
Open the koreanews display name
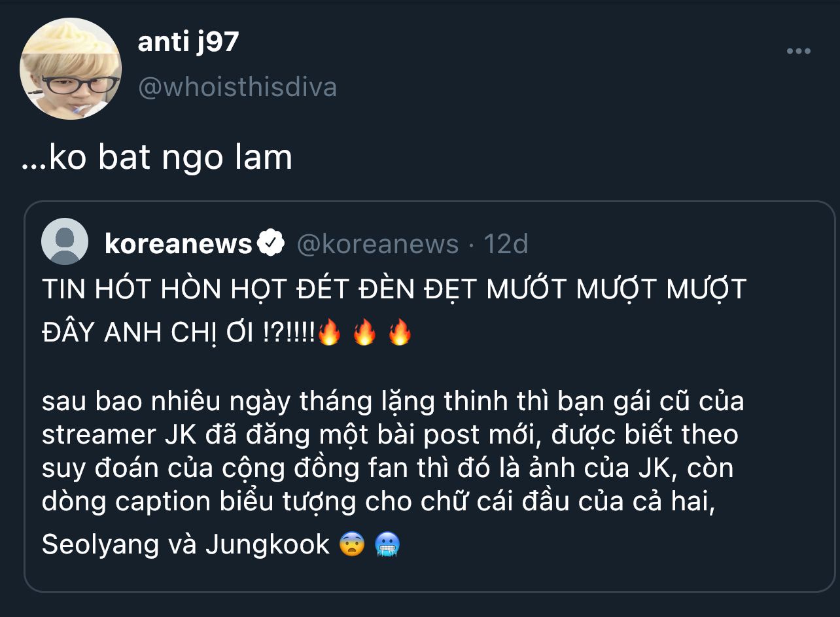tap(178, 244)
